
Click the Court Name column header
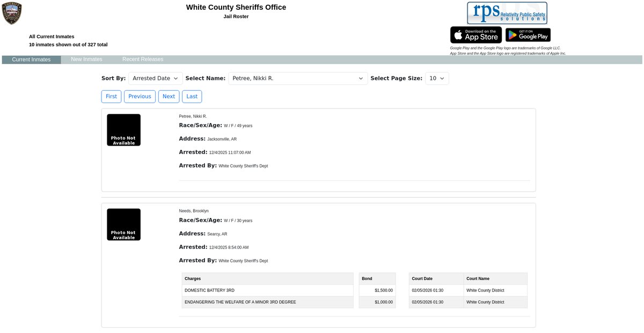pos(495,279)
